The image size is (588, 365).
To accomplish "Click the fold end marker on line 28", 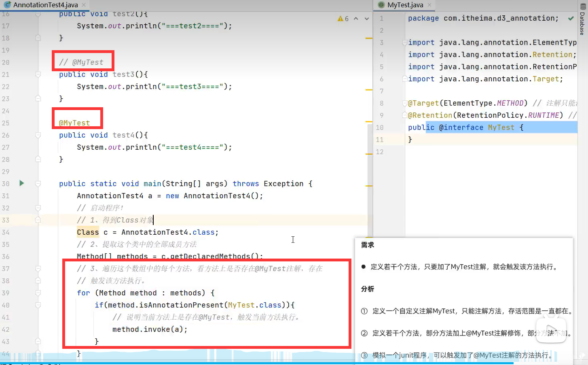I will [x=38, y=159].
